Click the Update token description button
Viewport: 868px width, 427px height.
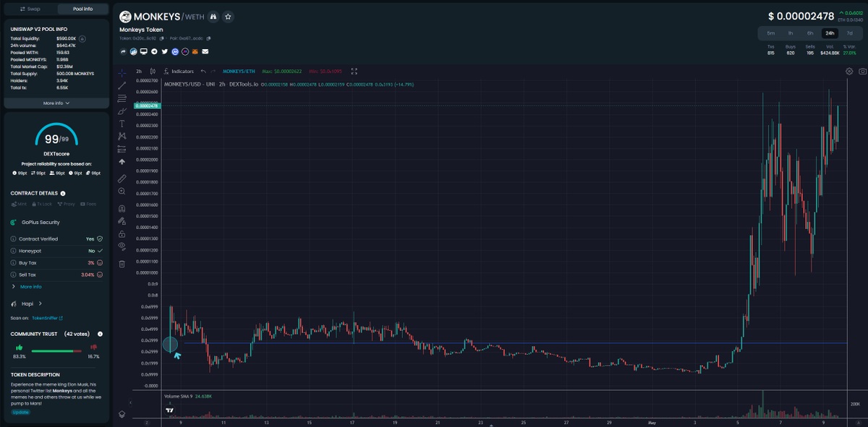click(20, 412)
